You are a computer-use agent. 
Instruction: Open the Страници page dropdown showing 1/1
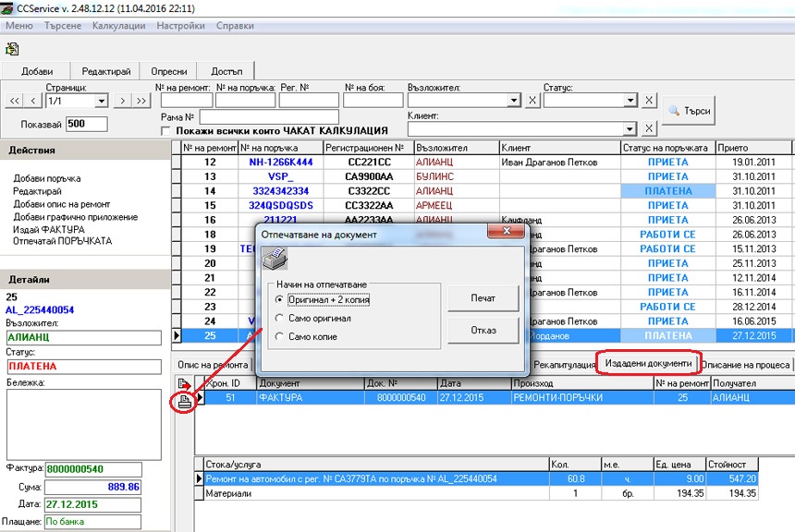coord(102,101)
